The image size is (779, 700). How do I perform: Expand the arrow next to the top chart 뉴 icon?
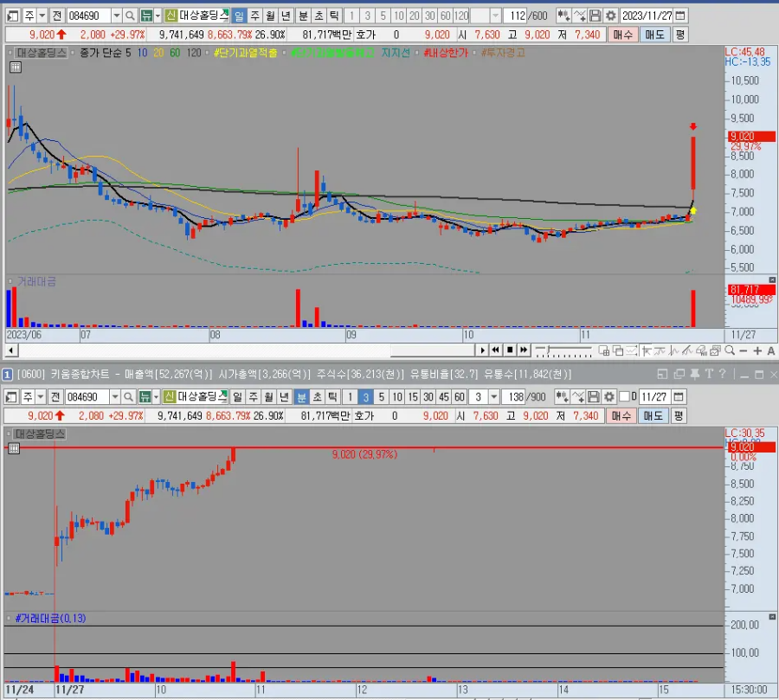[x=158, y=16]
